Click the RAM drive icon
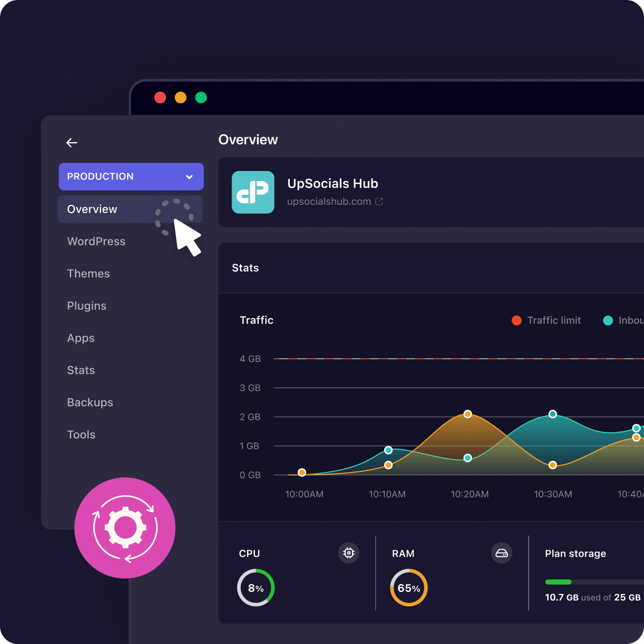644x644 pixels. click(x=501, y=553)
